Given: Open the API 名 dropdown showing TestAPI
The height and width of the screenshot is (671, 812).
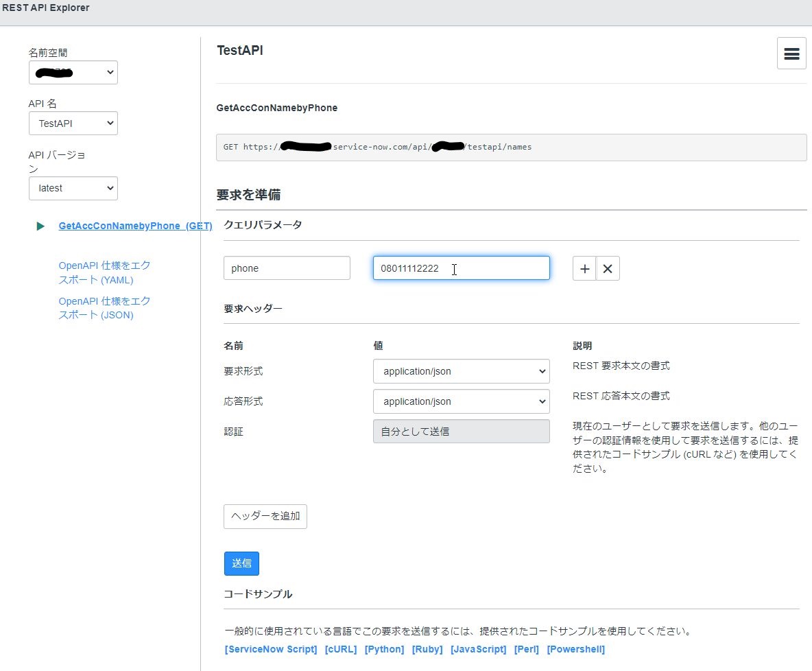Looking at the screenshot, I should click(x=73, y=123).
